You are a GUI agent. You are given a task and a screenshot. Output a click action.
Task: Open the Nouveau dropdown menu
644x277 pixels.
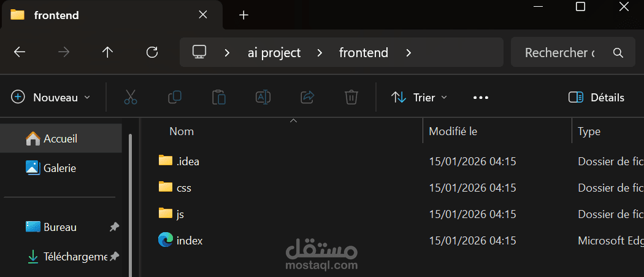[52, 97]
